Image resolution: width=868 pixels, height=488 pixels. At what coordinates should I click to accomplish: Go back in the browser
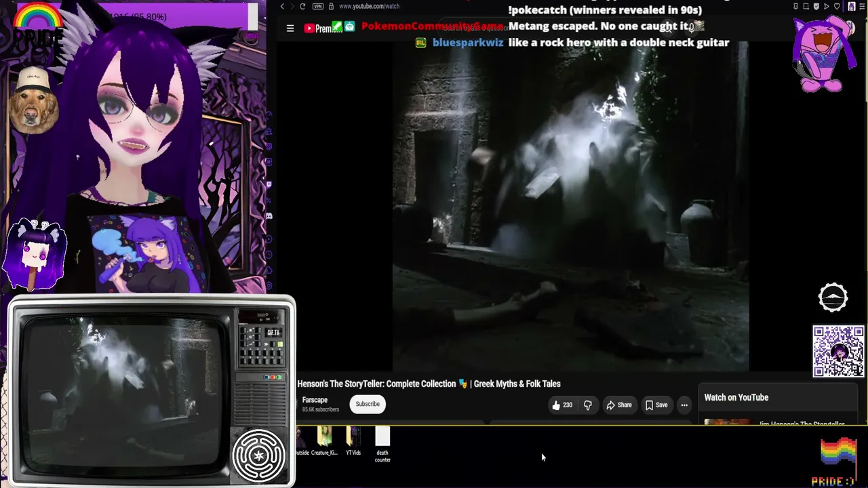[282, 7]
